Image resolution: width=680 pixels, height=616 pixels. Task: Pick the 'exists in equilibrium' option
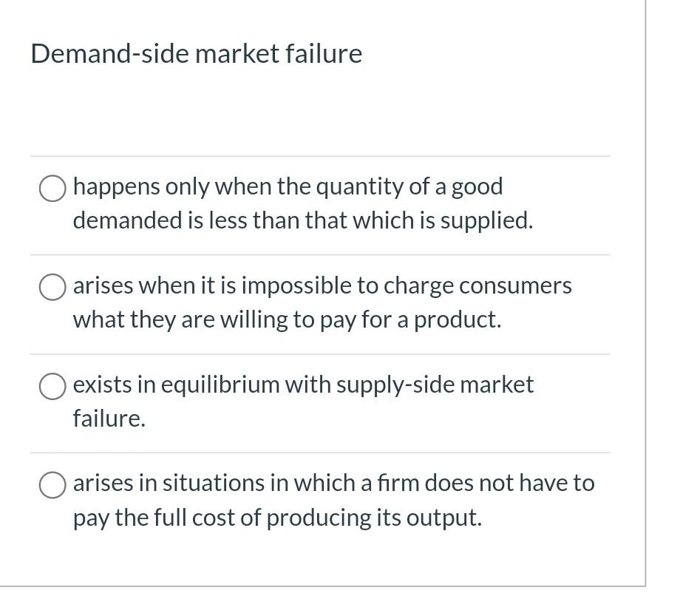pos(52,385)
